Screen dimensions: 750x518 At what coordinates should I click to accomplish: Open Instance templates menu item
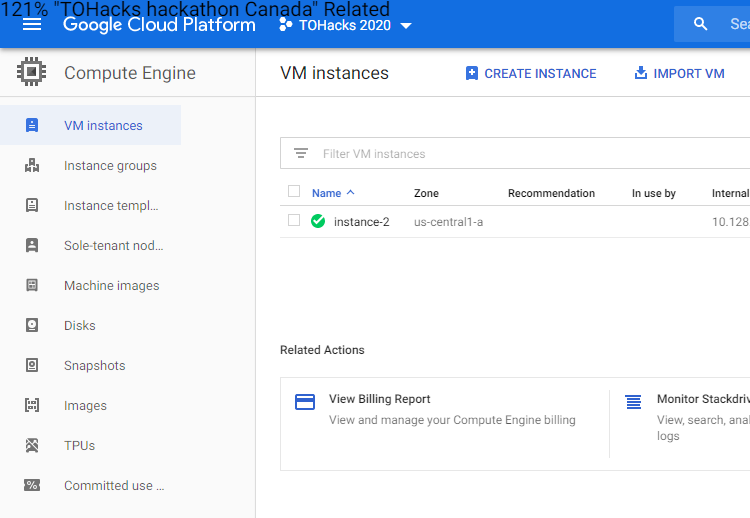(111, 206)
